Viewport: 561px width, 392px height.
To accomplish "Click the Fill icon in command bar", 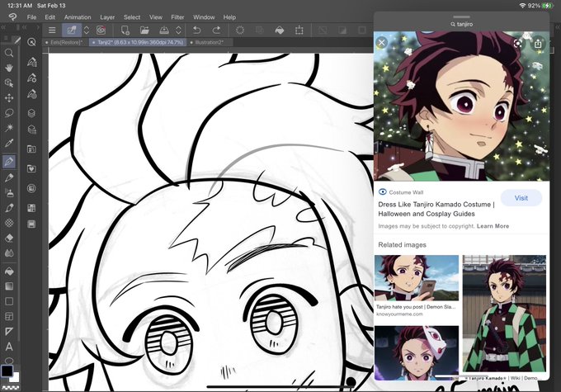I will click(x=280, y=30).
